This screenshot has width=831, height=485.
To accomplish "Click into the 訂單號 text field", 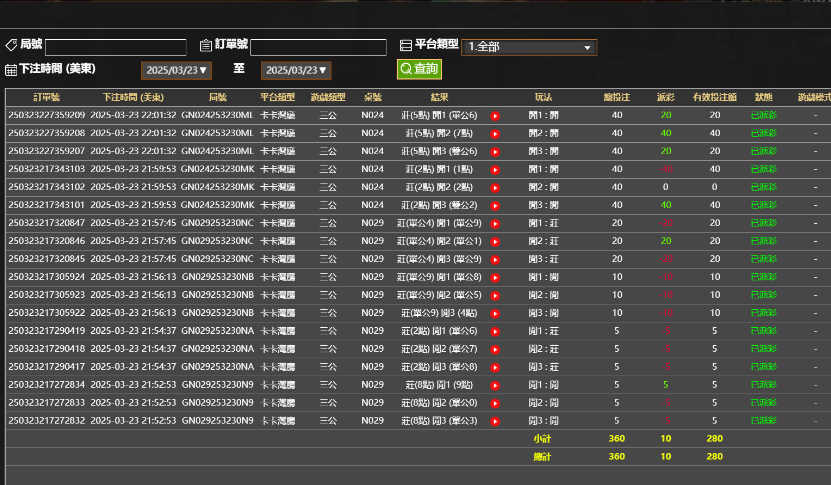I will (x=318, y=47).
